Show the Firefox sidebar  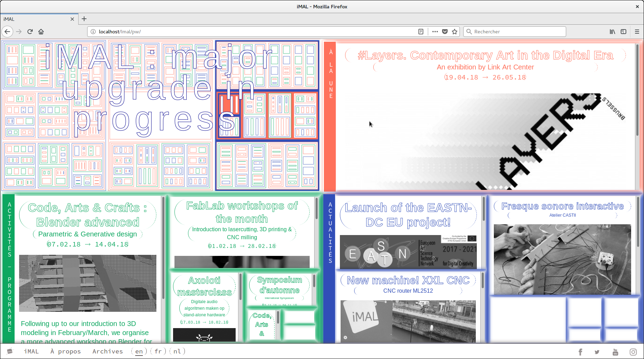(x=623, y=32)
